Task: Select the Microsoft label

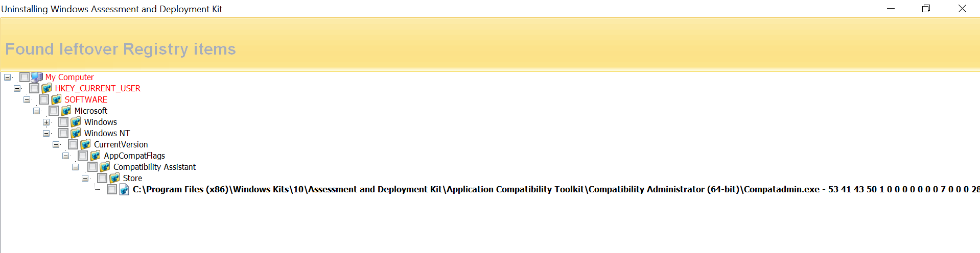Action: coord(91,111)
